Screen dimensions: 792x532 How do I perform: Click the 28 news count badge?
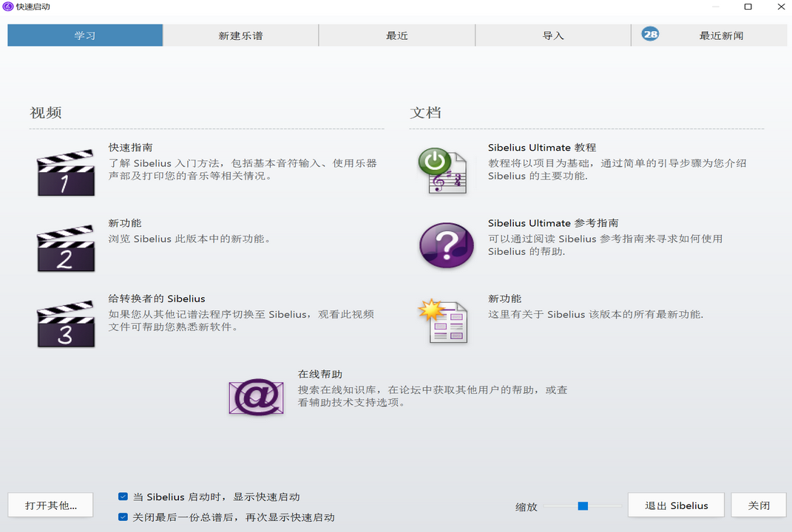(650, 34)
